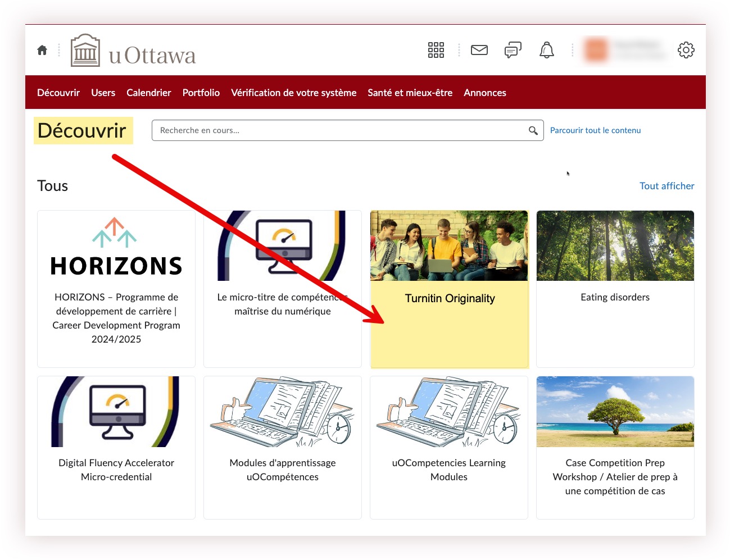Go to Portfolio in navigation bar
This screenshot has height=560, width=730.
[201, 93]
